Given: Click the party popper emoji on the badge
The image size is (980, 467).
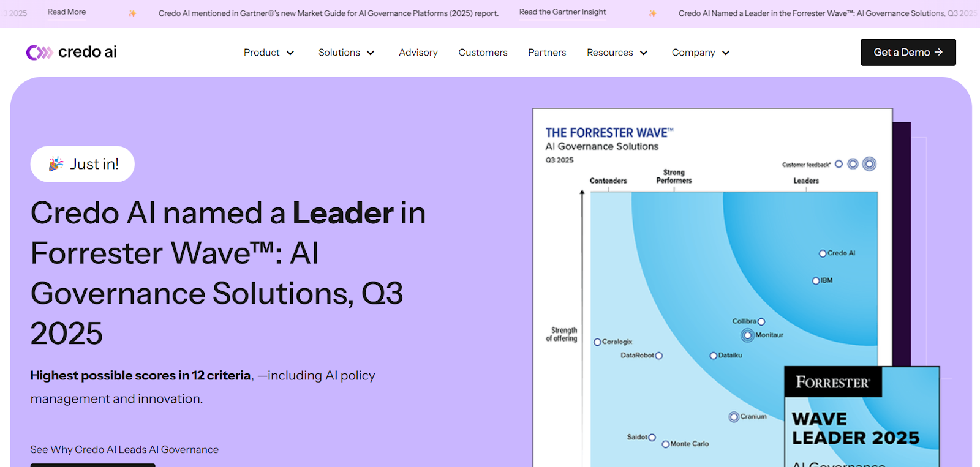Looking at the screenshot, I should [x=55, y=163].
